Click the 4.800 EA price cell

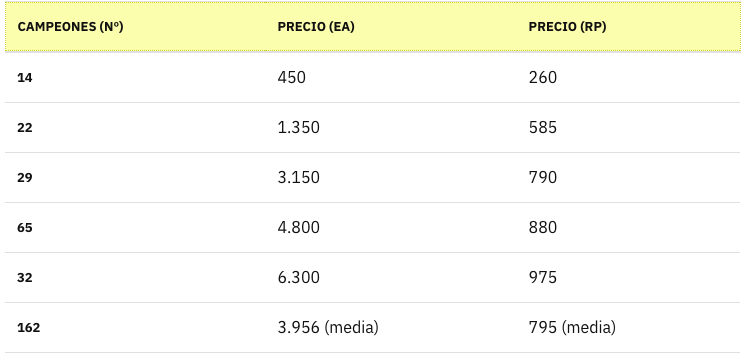(x=299, y=228)
